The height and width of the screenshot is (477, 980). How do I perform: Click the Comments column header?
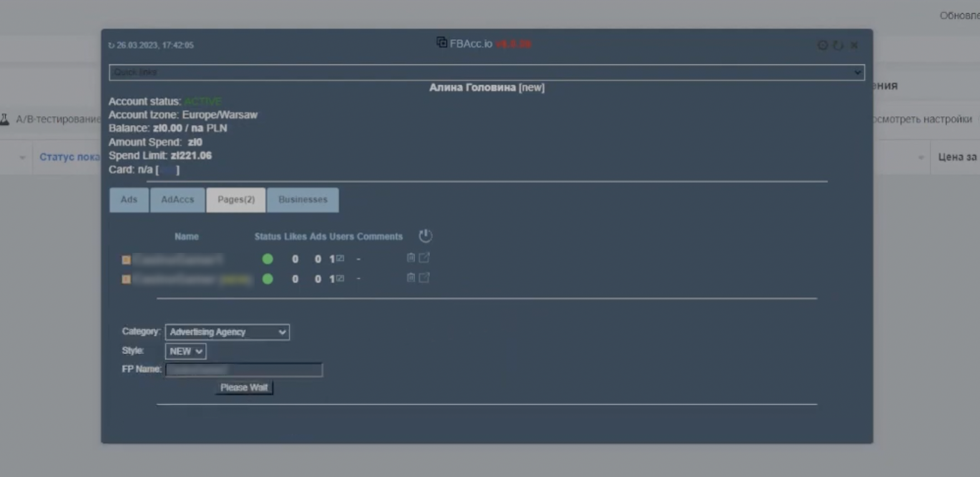380,237
